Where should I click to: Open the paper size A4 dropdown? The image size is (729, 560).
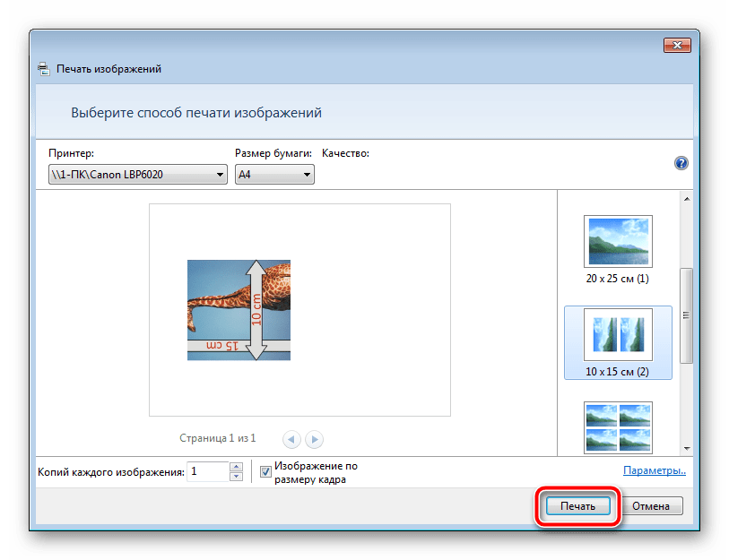[x=274, y=176]
